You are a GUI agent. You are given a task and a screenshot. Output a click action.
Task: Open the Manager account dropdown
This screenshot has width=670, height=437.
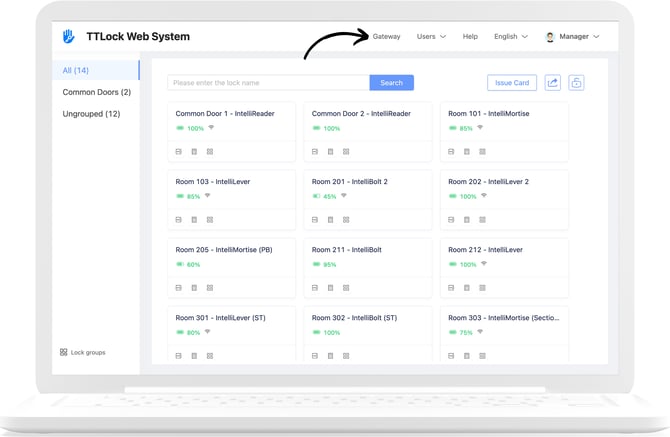coord(573,36)
